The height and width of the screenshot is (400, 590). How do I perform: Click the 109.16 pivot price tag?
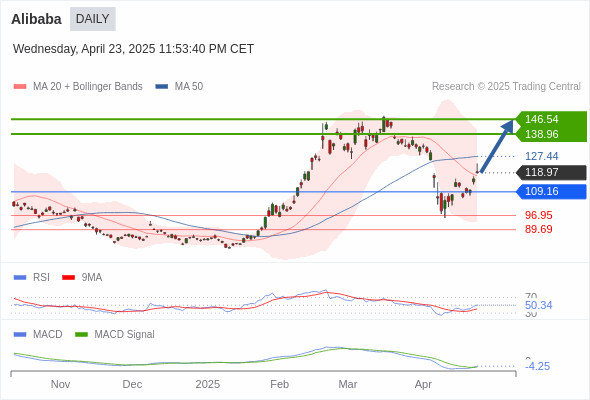tap(551, 192)
